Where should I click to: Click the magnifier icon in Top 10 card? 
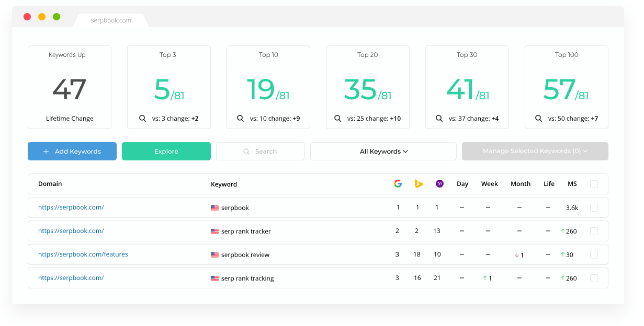(x=240, y=119)
